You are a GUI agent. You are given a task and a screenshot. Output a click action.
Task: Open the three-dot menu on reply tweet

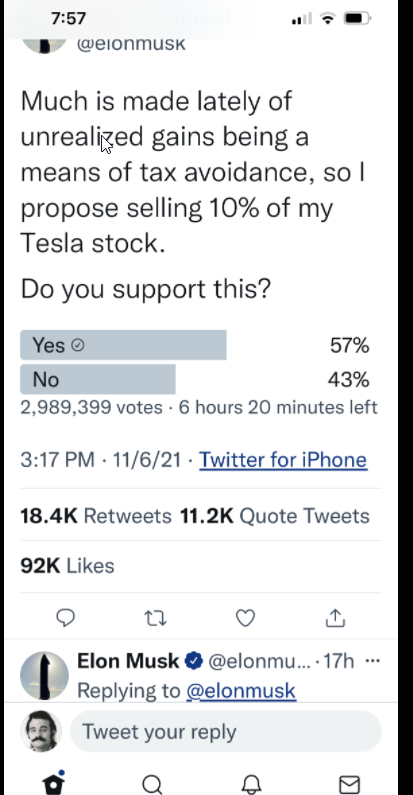pyautogui.click(x=372, y=661)
